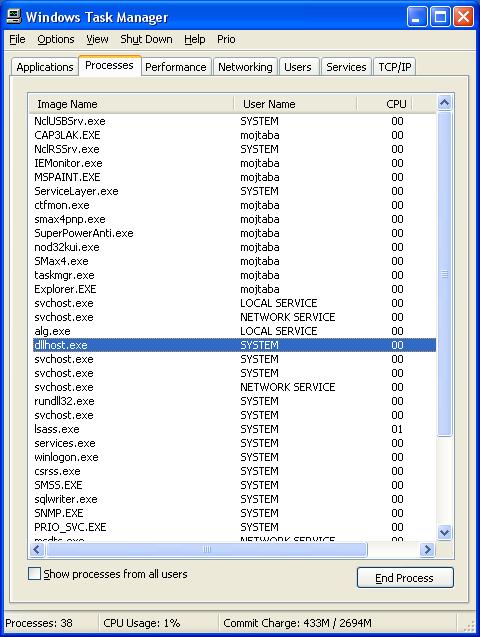Select the csrss.exe process

234,471
